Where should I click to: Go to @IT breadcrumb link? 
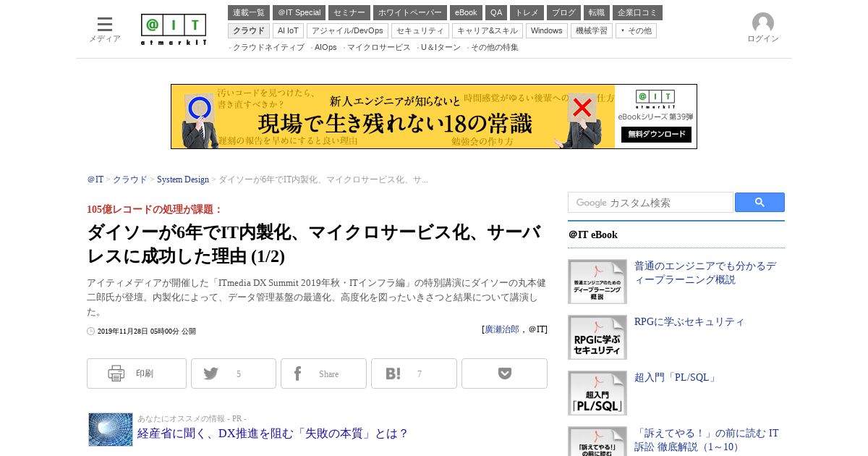[95, 180]
